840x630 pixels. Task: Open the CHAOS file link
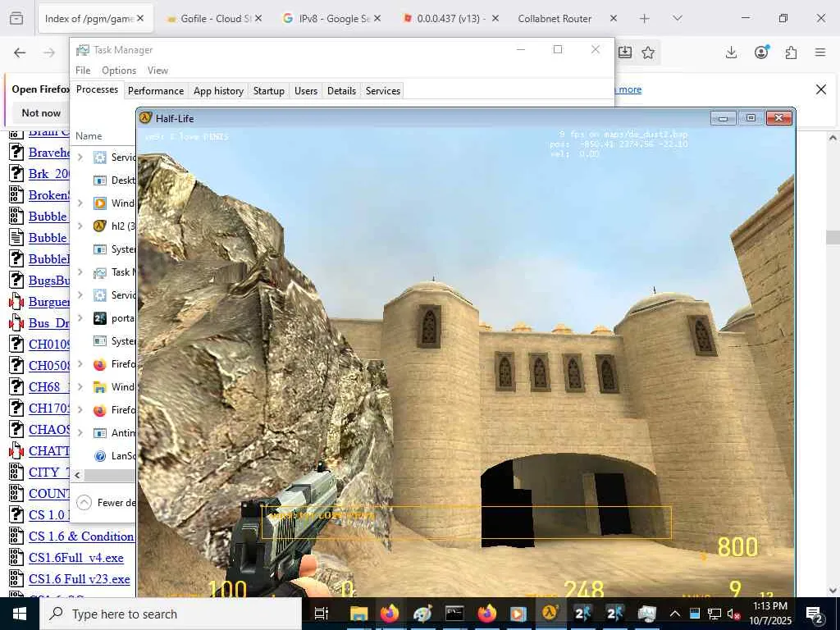click(48, 430)
